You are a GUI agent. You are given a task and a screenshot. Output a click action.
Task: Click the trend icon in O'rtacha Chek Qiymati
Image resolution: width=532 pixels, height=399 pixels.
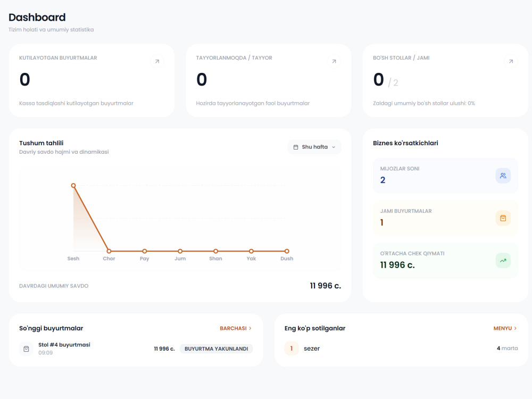[x=503, y=261]
